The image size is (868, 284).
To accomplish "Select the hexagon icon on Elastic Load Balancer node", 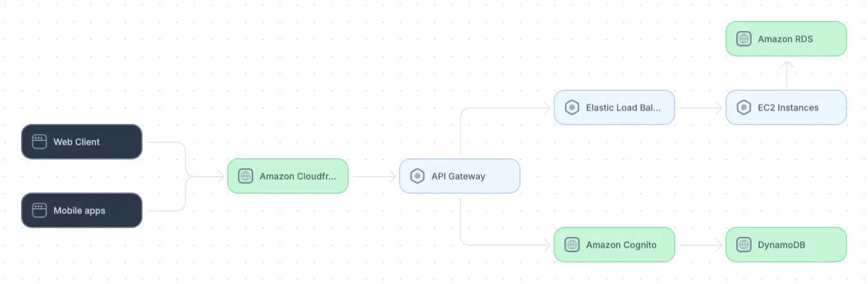I will (x=572, y=107).
